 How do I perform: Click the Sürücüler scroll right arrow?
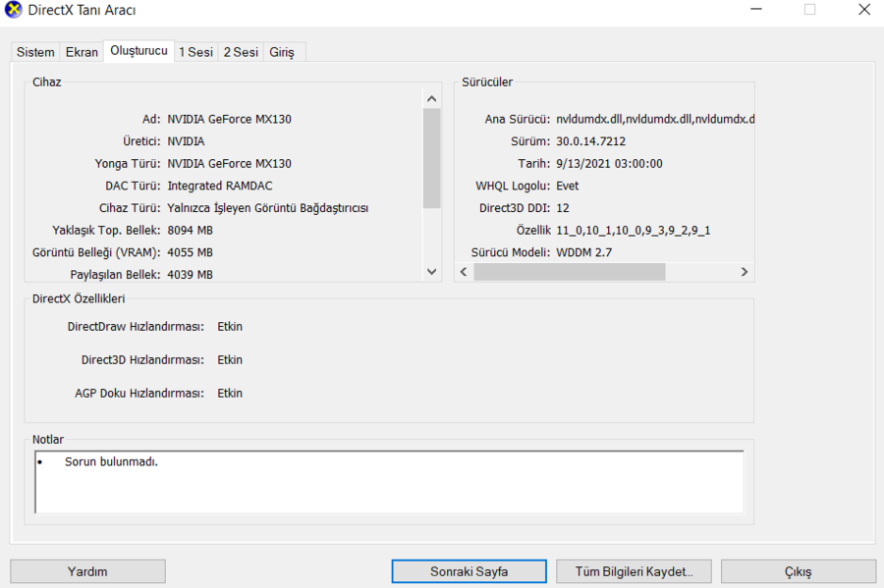(x=745, y=272)
